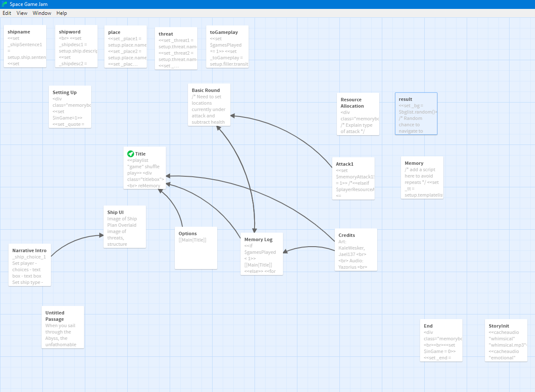Click the "Space Game Jam" window title
Image resolution: width=535 pixels, height=392 pixels.
[28, 4]
